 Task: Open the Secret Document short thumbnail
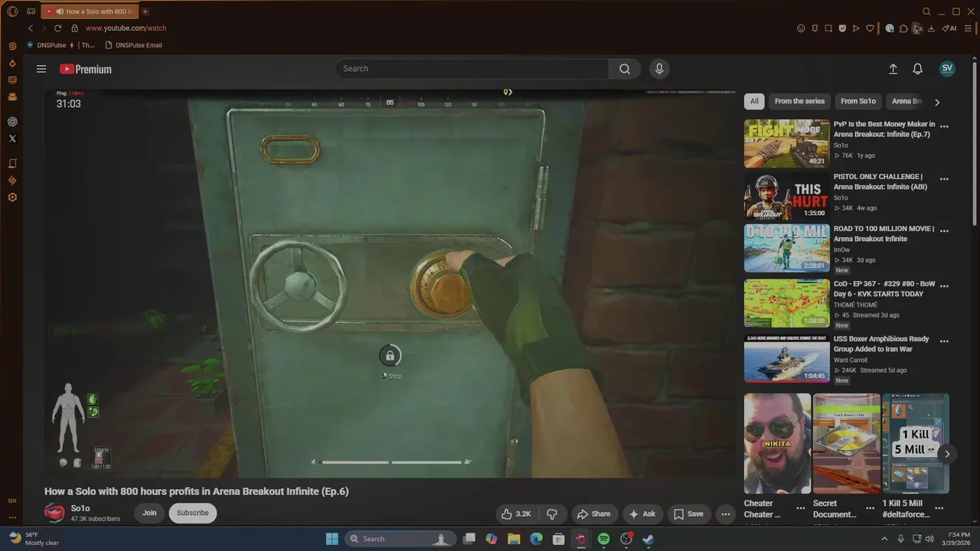[846, 444]
